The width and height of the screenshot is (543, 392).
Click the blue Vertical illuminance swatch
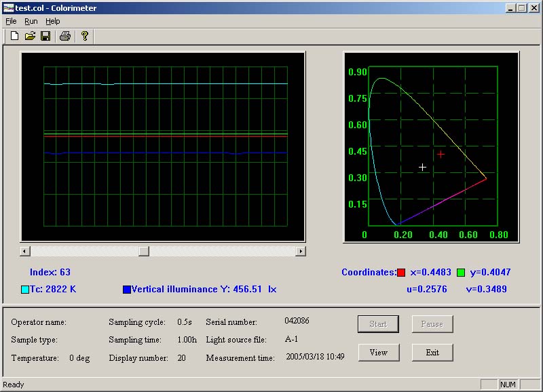pyautogui.click(x=127, y=290)
